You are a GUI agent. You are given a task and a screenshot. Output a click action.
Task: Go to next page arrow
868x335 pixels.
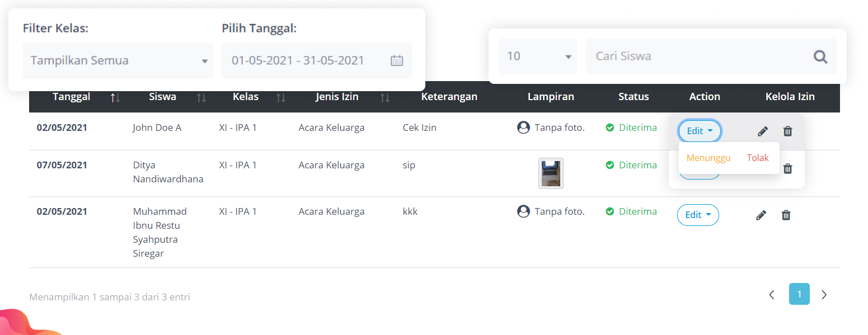click(x=824, y=295)
